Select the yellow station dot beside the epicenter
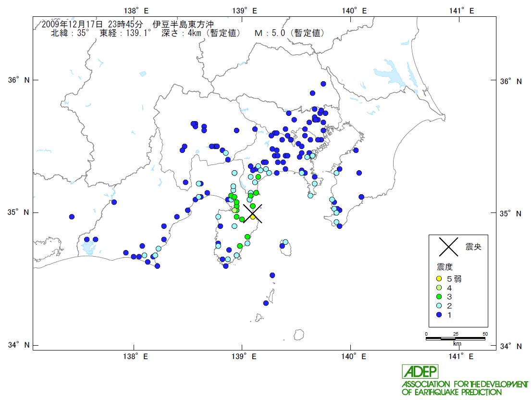Screen dimensions: 532x400 coord(253,217)
